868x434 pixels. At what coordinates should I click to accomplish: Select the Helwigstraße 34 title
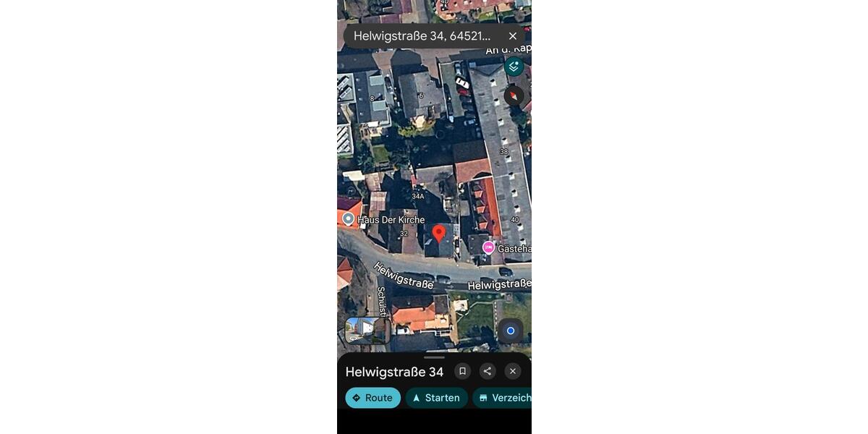pos(394,372)
